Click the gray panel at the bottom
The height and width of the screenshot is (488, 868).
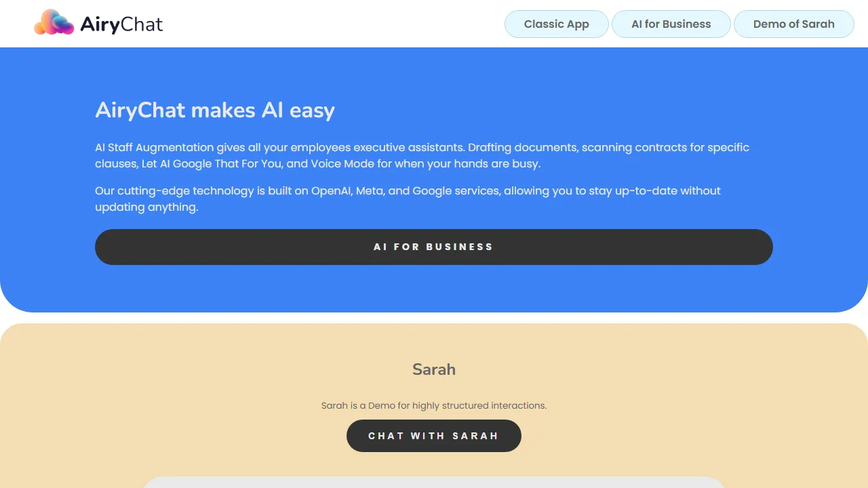pos(434,484)
